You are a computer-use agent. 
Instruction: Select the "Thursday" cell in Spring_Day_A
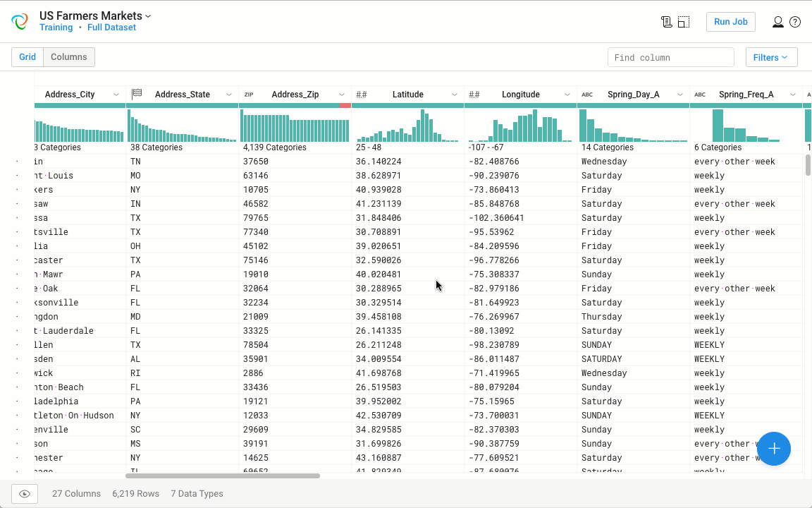click(602, 317)
